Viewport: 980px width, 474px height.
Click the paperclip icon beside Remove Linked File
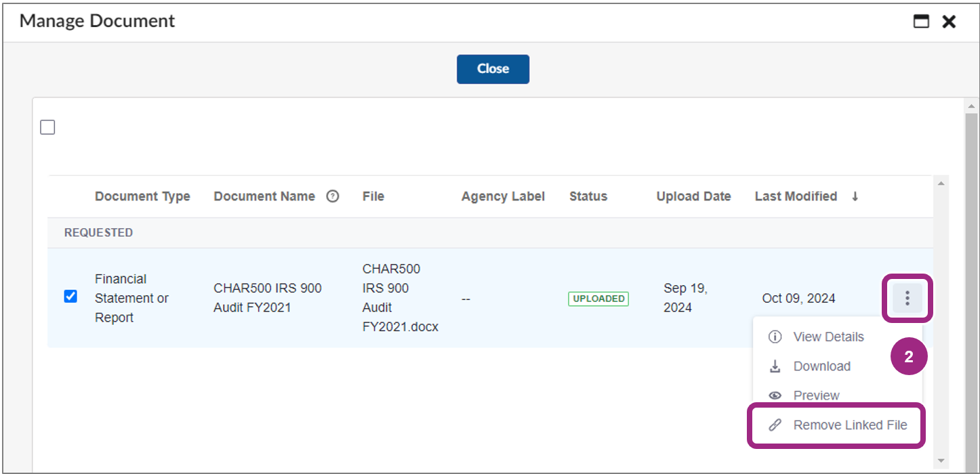[775, 425]
